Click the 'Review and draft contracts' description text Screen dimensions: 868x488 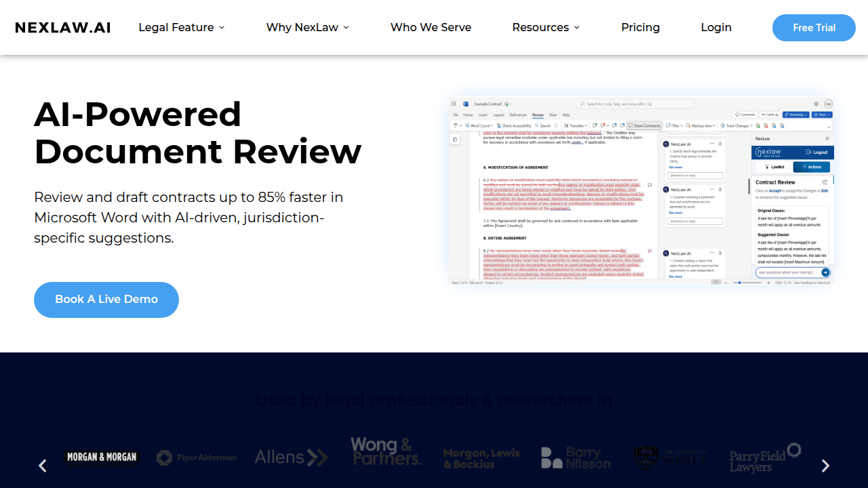click(x=189, y=218)
